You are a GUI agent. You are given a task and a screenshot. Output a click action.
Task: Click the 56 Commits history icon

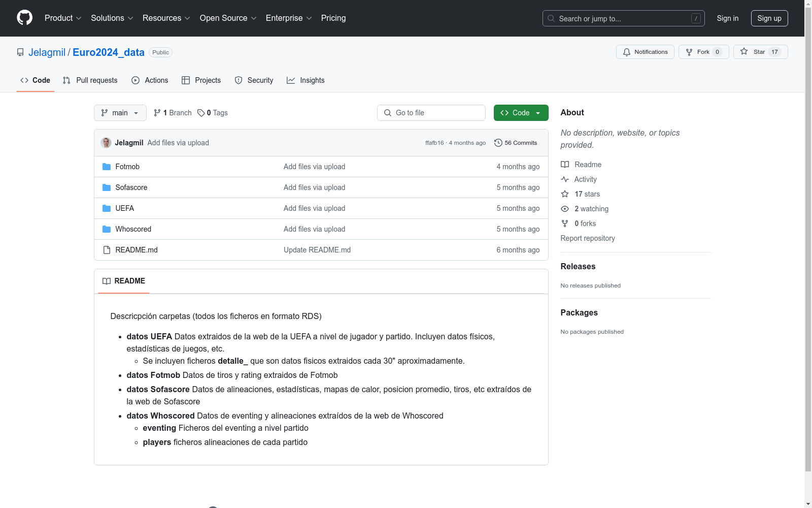[498, 143]
